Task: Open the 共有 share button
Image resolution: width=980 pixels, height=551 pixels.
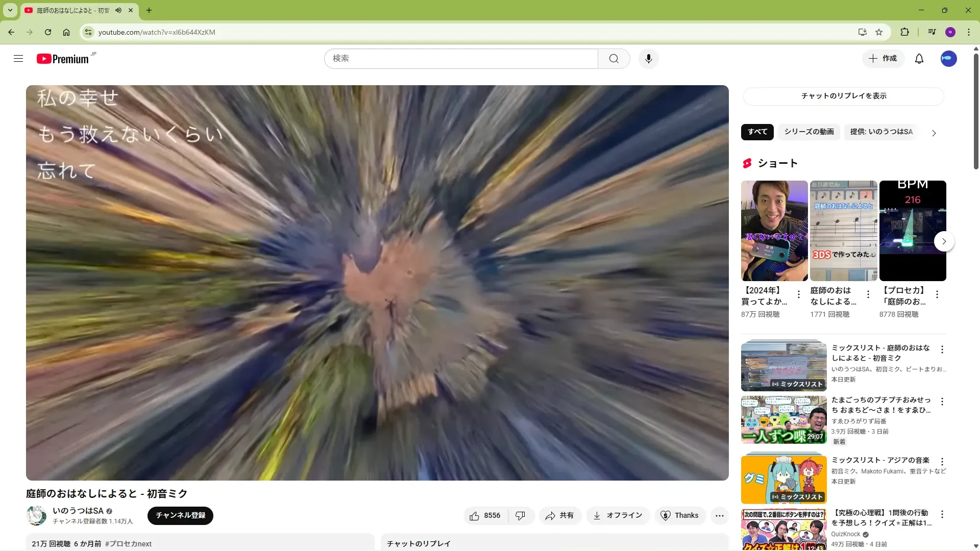Action: tap(559, 516)
